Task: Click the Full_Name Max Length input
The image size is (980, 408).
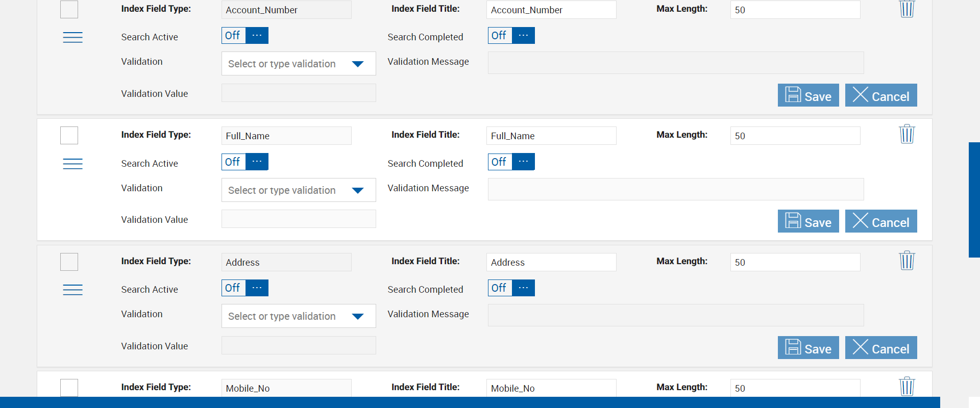Action: tap(795, 136)
